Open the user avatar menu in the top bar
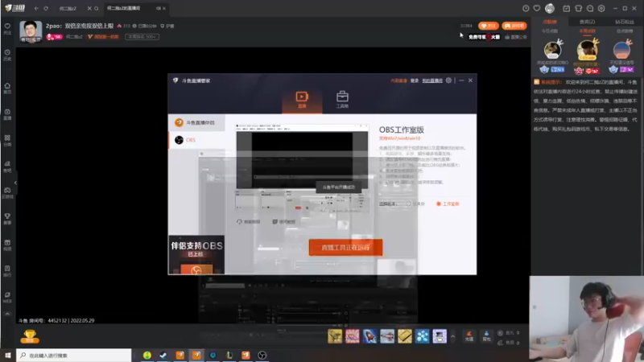This screenshot has height=362, width=644. tap(550, 8)
